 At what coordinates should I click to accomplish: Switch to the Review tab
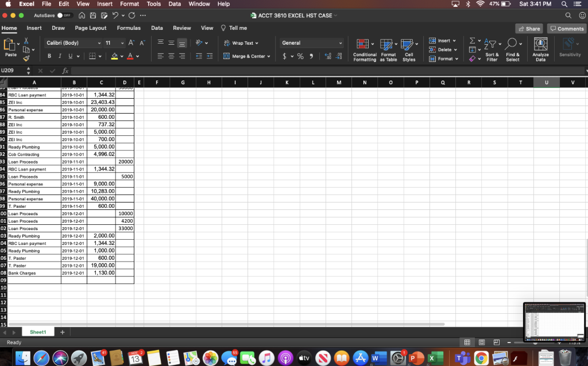click(182, 28)
